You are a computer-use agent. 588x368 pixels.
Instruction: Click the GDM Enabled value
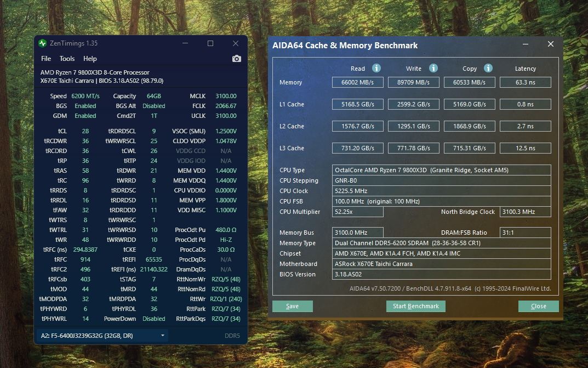tap(85, 116)
